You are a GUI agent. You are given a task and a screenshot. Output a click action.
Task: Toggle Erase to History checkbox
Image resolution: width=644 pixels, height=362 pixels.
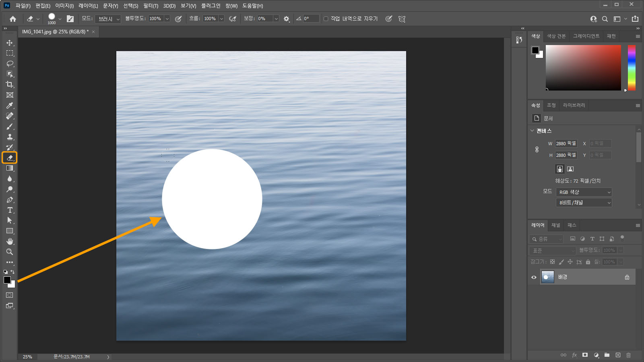pos(326,19)
